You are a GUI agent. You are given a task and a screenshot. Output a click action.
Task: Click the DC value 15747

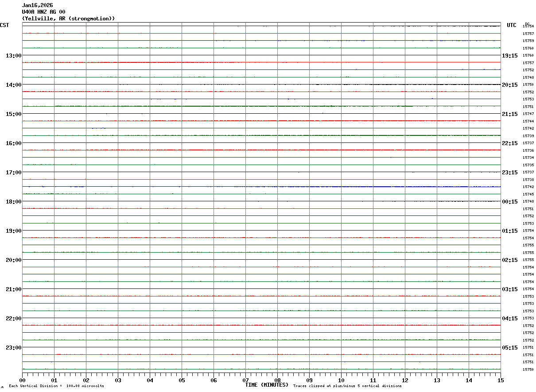[x=528, y=114]
